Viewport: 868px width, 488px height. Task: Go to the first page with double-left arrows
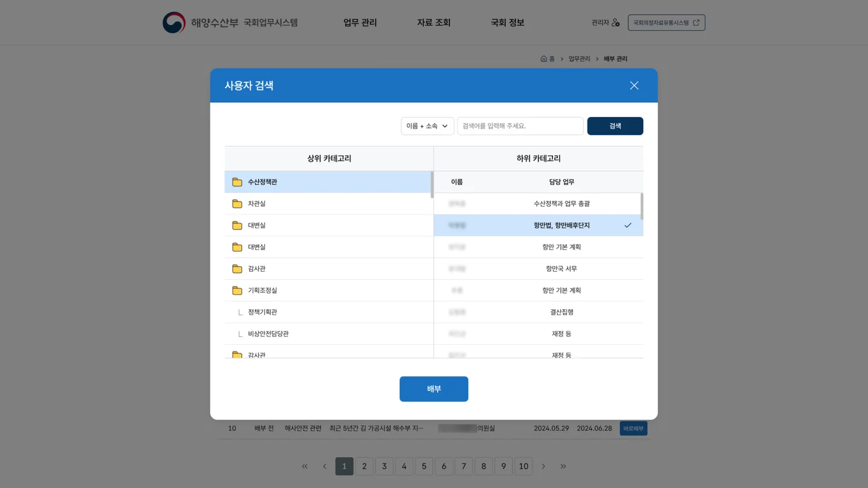[305, 466]
